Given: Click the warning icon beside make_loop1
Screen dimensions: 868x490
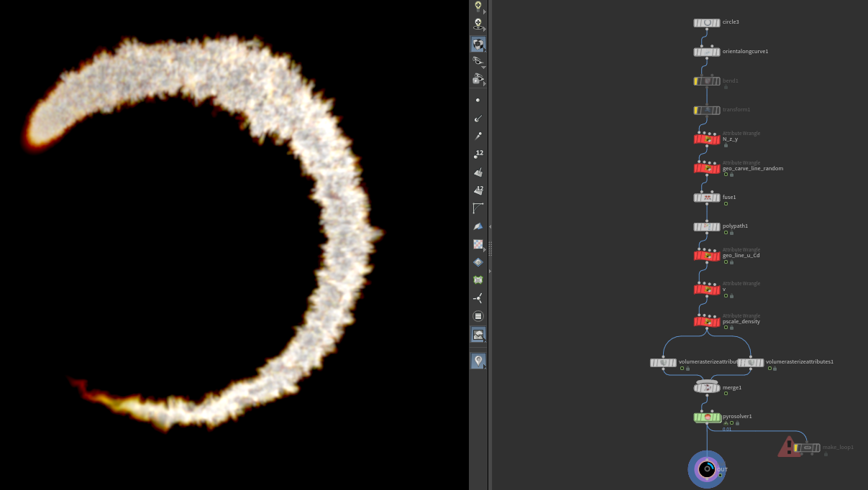Looking at the screenshot, I should click(789, 448).
